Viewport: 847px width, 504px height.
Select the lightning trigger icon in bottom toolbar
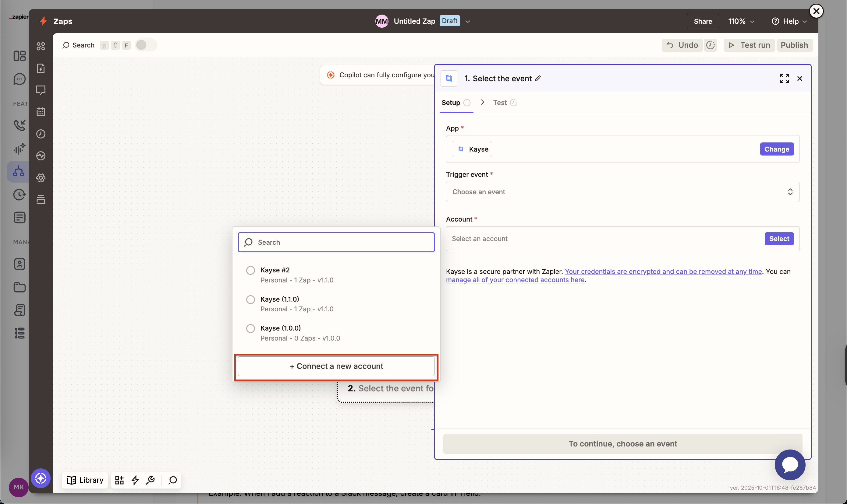(135, 480)
